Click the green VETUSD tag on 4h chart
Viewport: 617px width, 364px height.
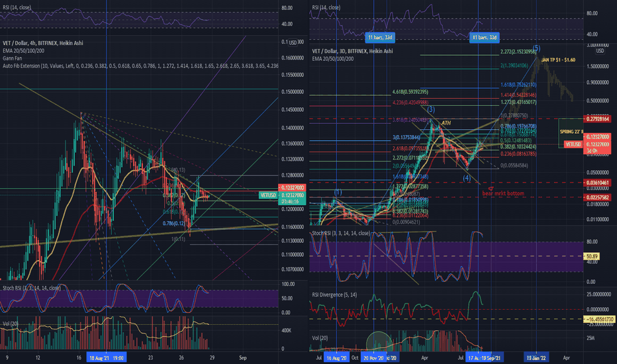268,195
